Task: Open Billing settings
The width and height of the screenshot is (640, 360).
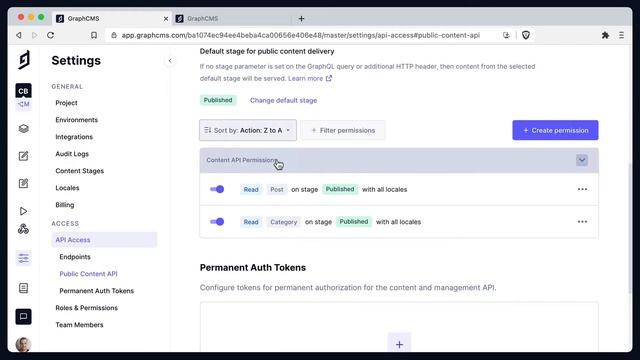Action: point(64,205)
